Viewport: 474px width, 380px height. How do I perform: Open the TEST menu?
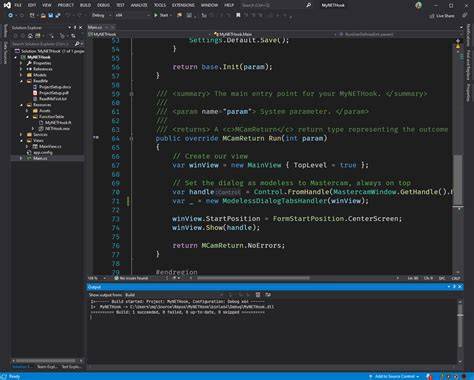coord(120,5)
